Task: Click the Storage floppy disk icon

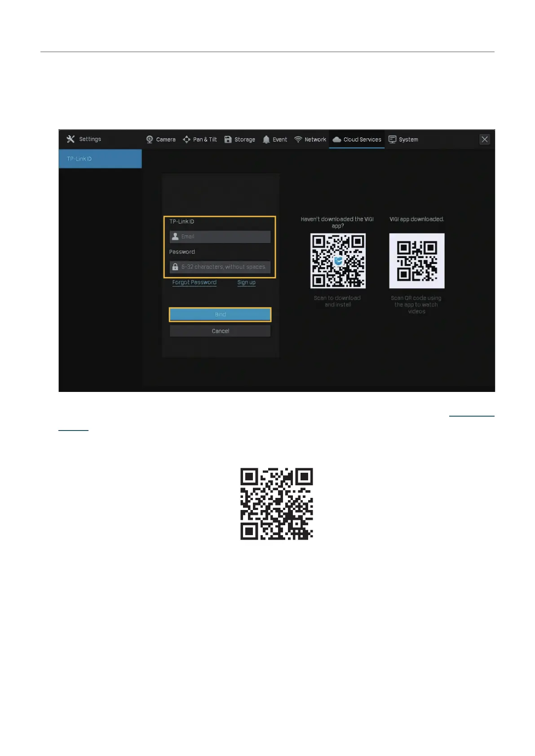Action: tap(228, 140)
